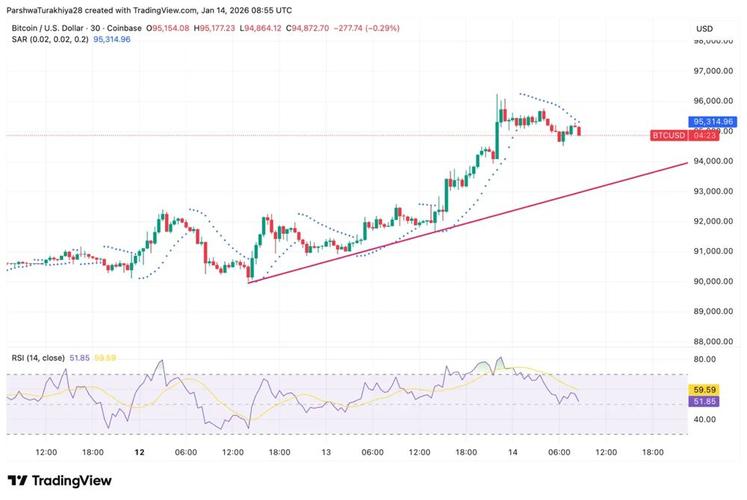Image resolution: width=747 pixels, height=500 pixels.
Task: Select the pink ascending trendline
Action: 468,223
